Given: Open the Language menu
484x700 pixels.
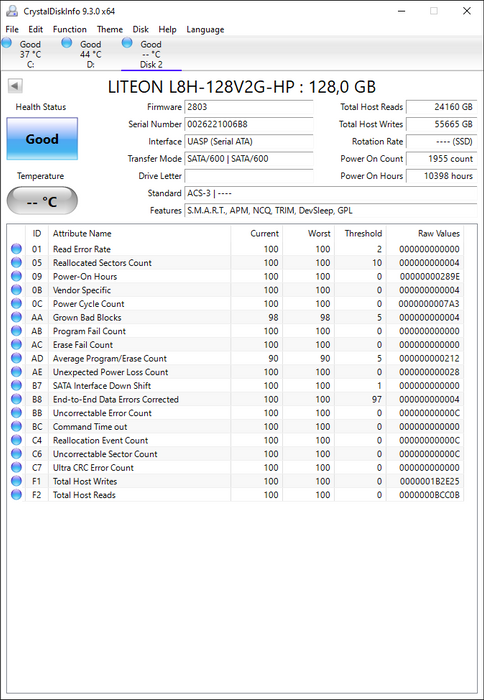Looking at the screenshot, I should click(x=205, y=29).
